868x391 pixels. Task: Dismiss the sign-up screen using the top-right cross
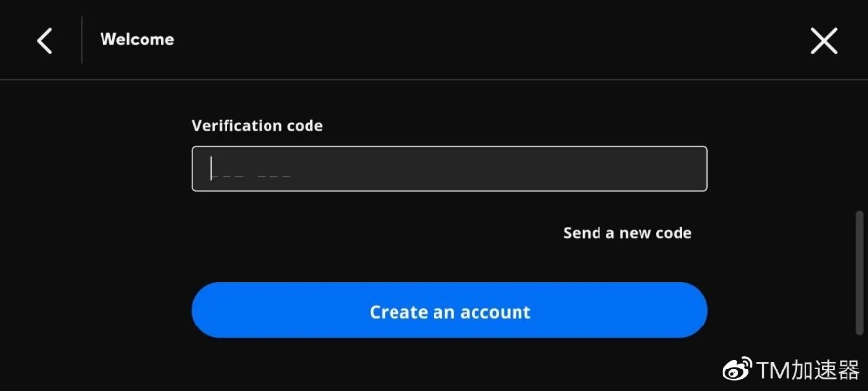(x=823, y=40)
